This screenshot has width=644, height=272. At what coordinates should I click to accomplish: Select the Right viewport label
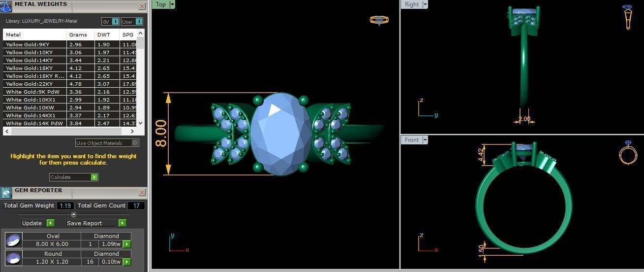(412, 4)
